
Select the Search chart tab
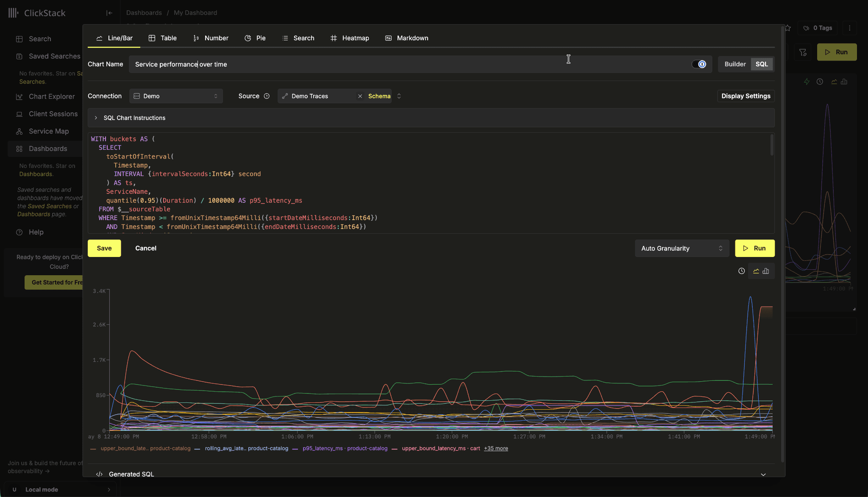coord(298,38)
